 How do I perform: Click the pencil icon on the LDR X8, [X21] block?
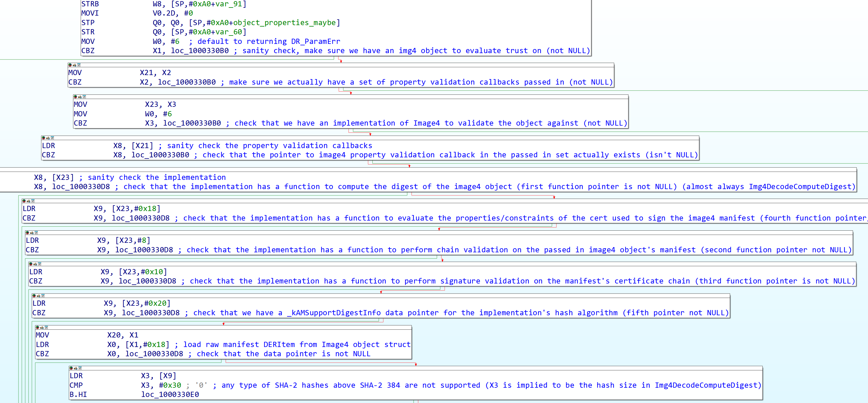tap(48, 138)
